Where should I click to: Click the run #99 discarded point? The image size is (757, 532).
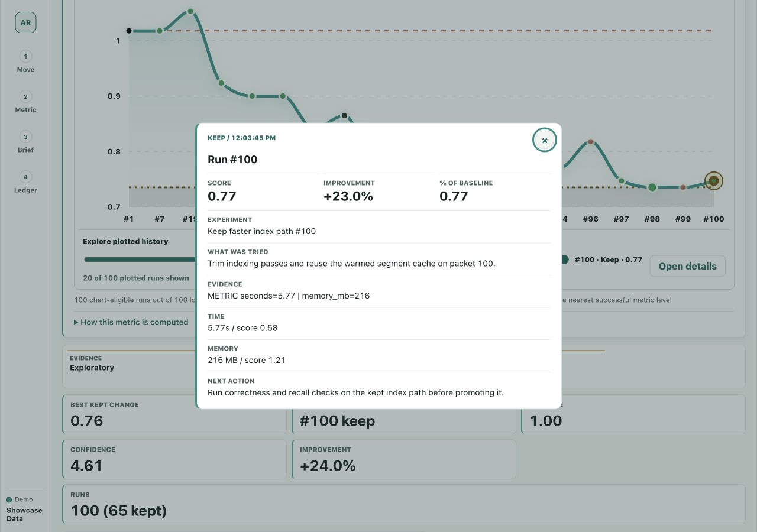pos(683,187)
